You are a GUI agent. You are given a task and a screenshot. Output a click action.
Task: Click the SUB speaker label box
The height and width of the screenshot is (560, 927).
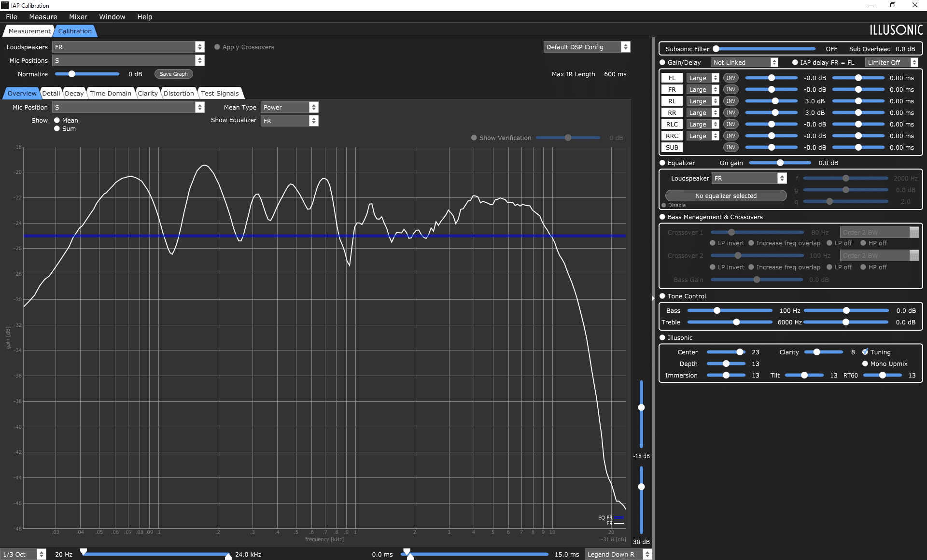[x=672, y=147]
